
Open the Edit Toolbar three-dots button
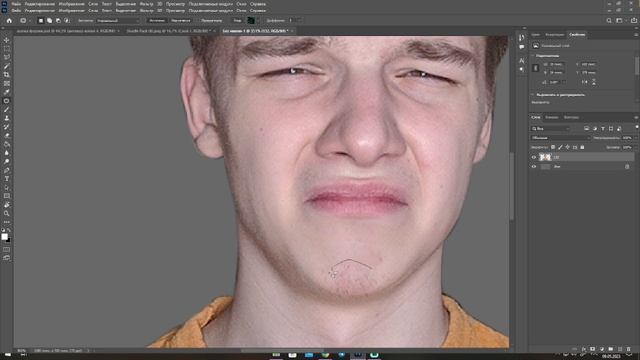pos(7,222)
